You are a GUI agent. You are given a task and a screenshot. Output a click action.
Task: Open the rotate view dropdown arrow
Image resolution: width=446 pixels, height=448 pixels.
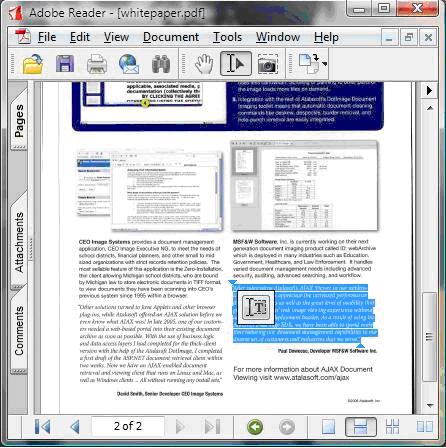324,63
